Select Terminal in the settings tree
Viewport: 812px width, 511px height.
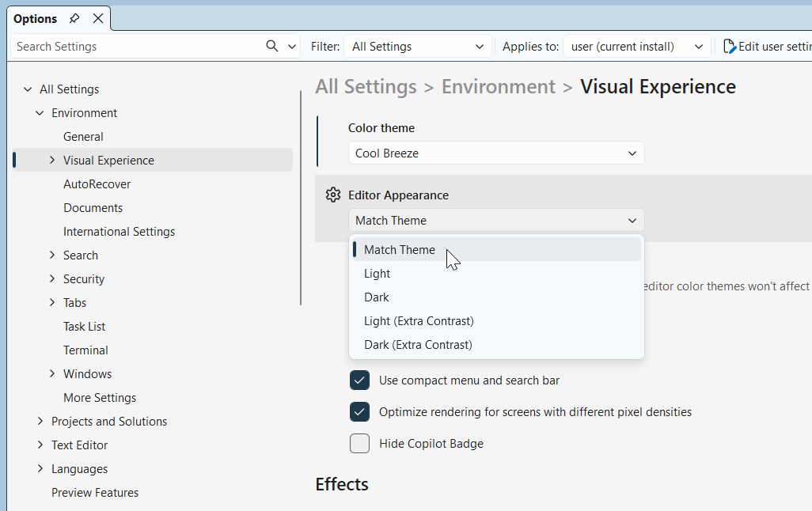point(85,350)
